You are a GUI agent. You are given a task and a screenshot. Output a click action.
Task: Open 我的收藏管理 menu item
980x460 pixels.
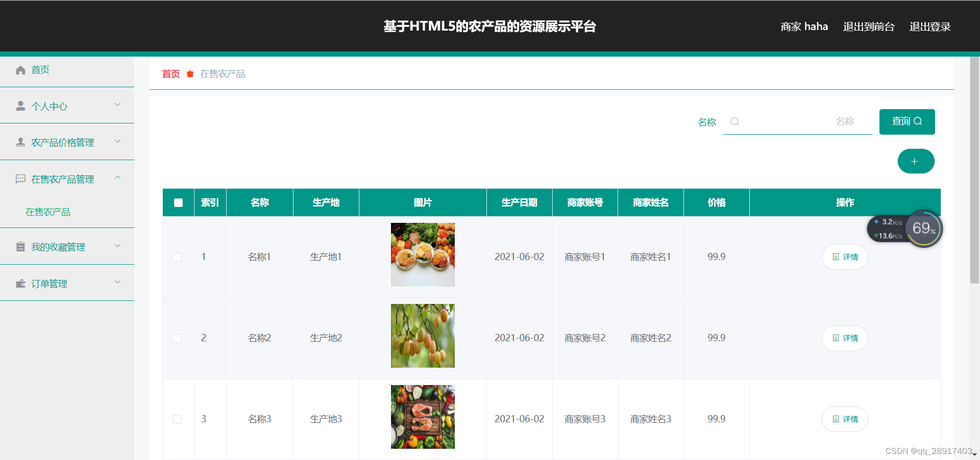pyautogui.click(x=67, y=247)
